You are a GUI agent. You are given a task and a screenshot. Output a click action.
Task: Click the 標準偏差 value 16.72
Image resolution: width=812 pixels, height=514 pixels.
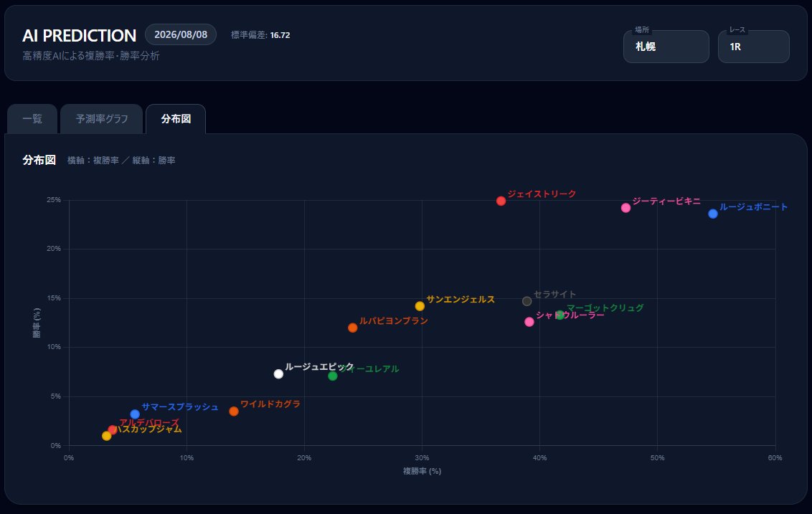click(280, 35)
